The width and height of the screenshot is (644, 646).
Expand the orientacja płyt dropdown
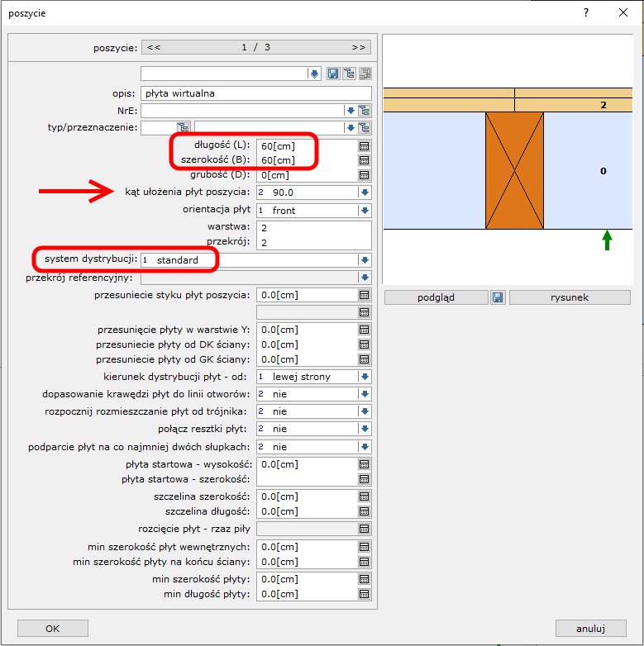pos(364,211)
